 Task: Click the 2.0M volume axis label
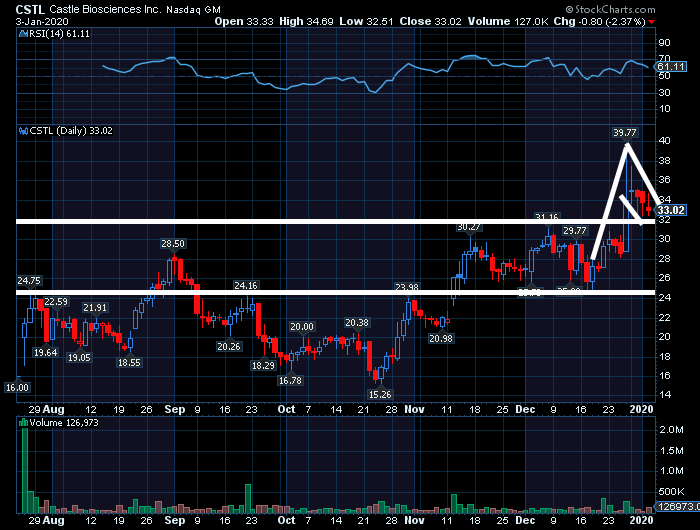671,430
